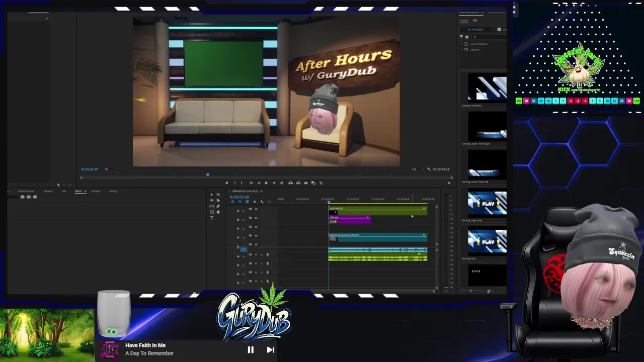Click the Go to In point button
Screen dimensions: 644x362
click(252, 183)
